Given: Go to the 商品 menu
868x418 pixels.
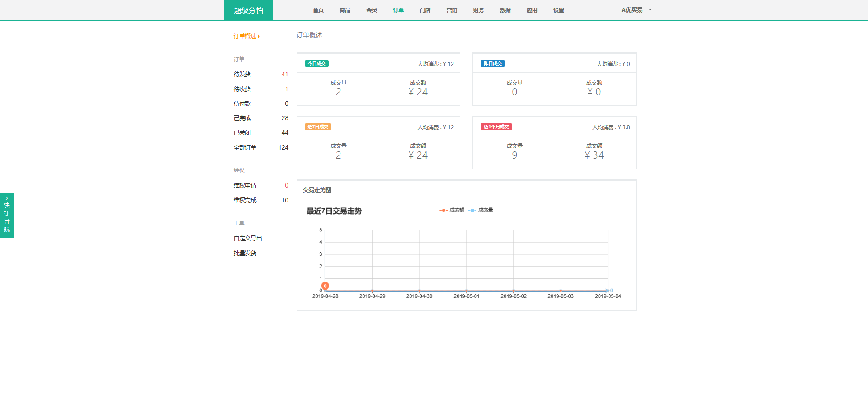Looking at the screenshot, I should coord(345,10).
